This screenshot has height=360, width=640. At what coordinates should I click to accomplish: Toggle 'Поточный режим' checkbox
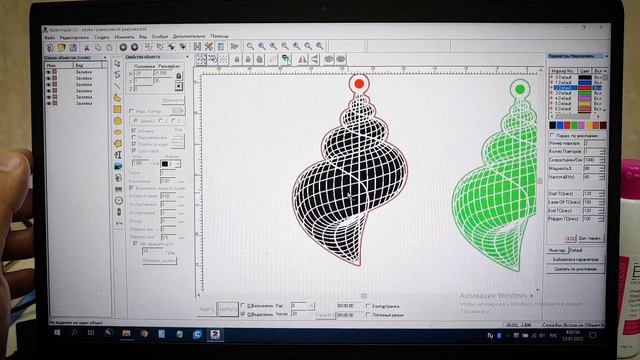click(x=368, y=315)
